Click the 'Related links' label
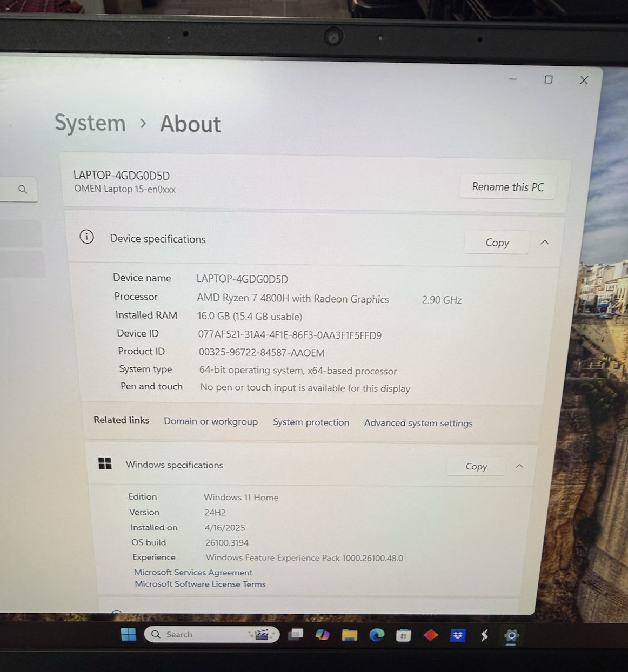The image size is (628, 672). point(121,420)
